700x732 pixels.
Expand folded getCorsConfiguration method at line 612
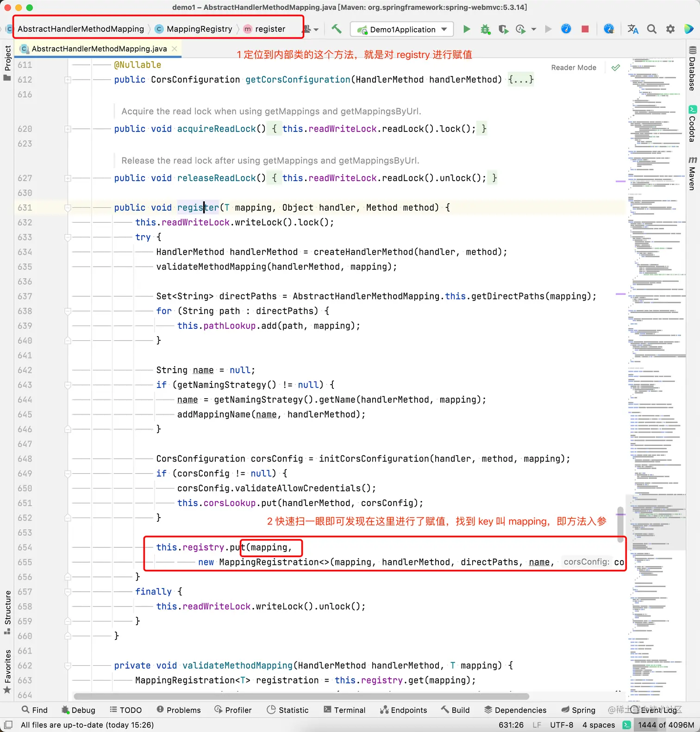click(x=68, y=80)
